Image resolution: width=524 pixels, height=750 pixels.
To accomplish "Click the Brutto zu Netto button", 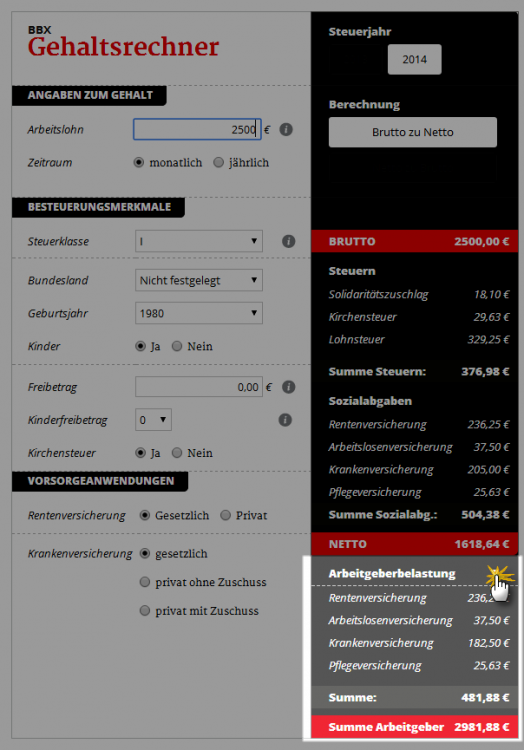I will tap(413, 132).
